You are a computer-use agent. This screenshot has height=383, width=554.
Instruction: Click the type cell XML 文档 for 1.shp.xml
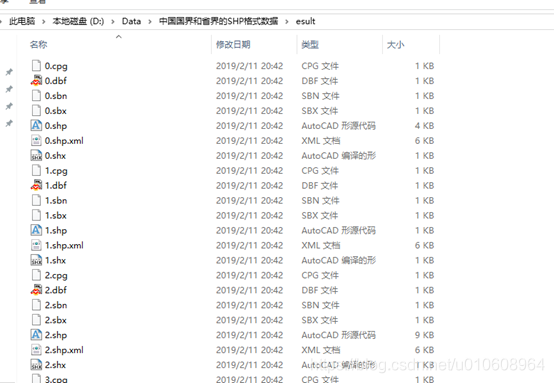[x=321, y=245]
